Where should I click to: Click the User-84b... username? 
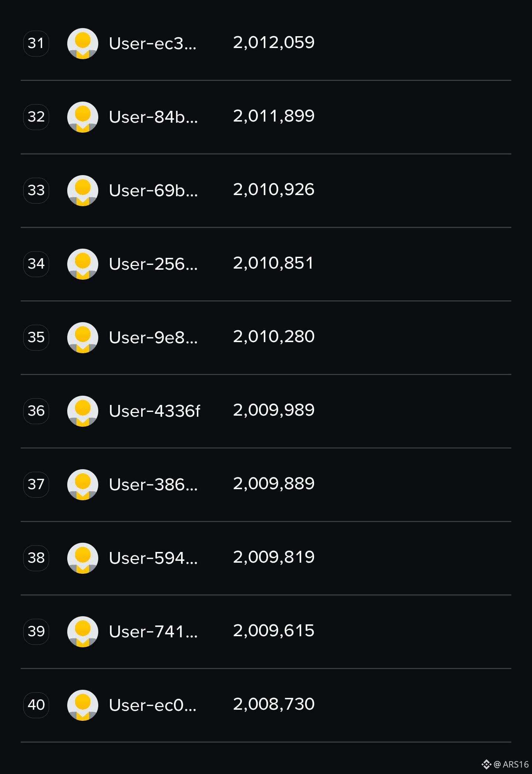pos(153,117)
